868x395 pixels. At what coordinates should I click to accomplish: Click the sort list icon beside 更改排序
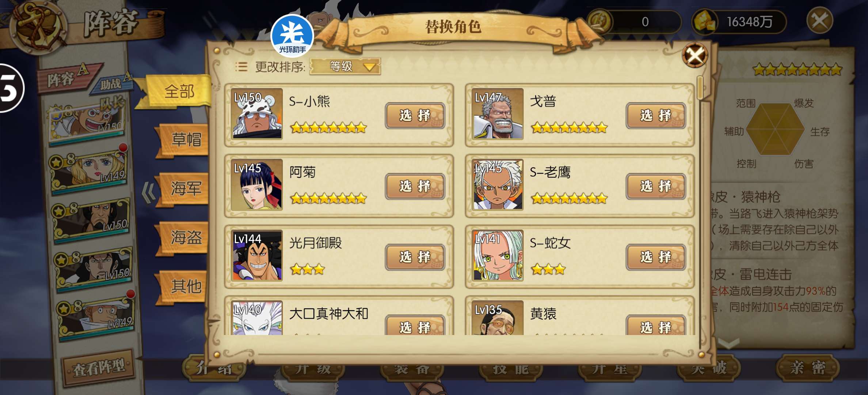(x=241, y=67)
